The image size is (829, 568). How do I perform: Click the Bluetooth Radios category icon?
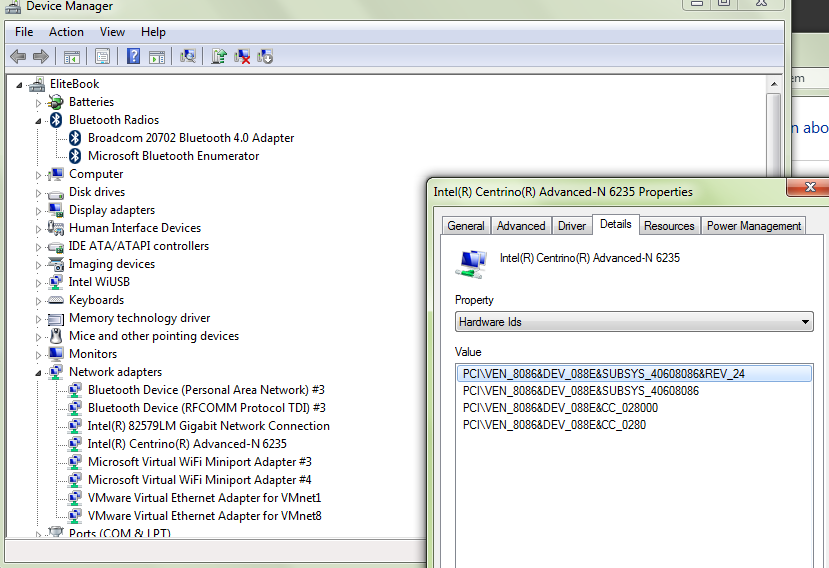tap(56, 120)
